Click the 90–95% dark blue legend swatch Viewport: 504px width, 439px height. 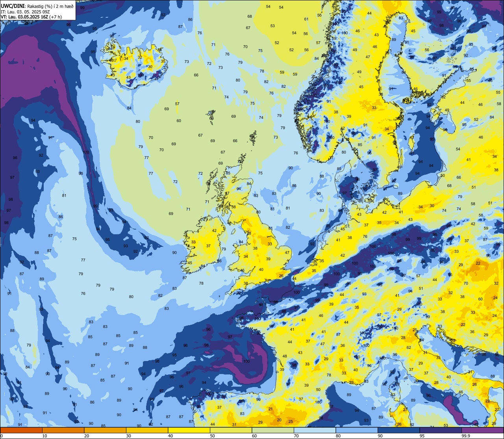(x=398, y=430)
